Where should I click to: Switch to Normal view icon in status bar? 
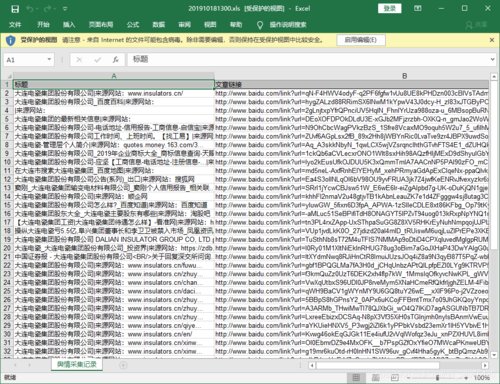point(356,377)
